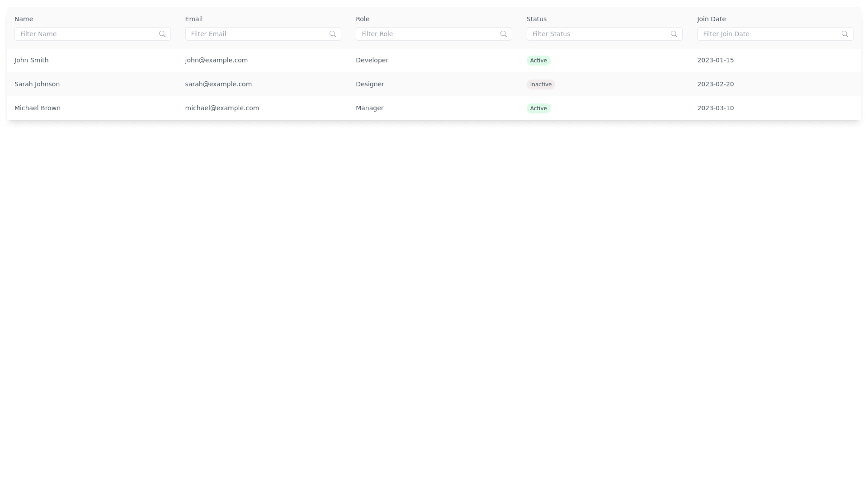
Task: Open sarah@example.com email link
Action: tap(218, 84)
